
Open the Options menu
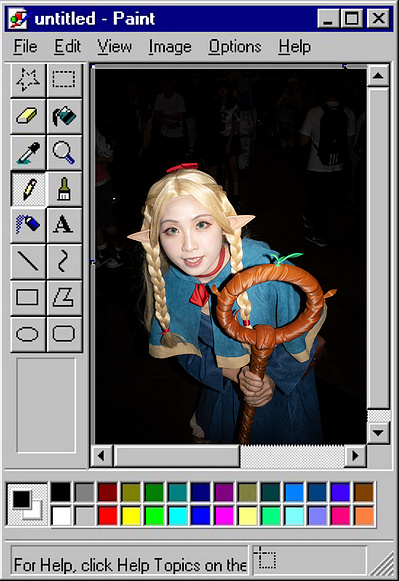point(235,47)
